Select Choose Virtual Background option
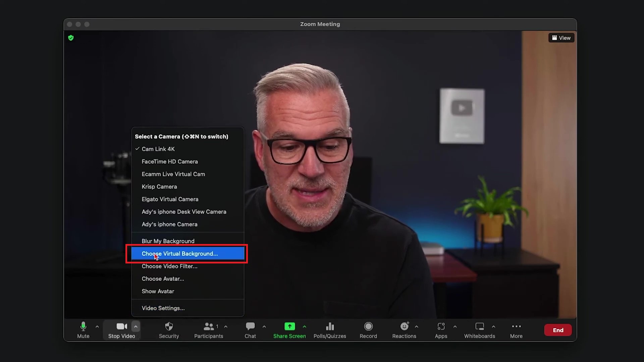Screen dimensions: 644x362 point(179,253)
